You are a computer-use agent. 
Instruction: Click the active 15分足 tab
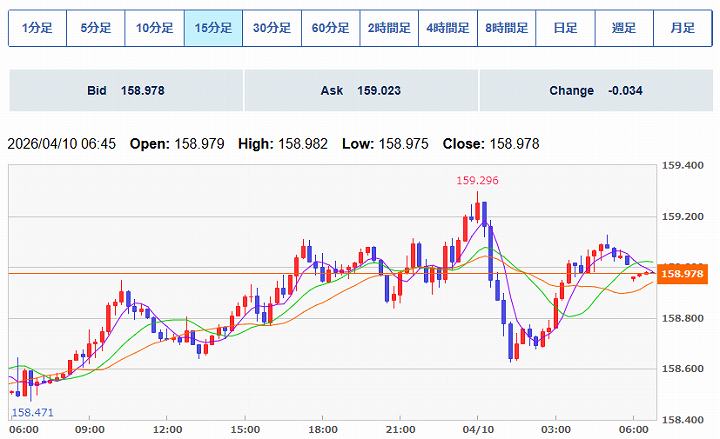[213, 28]
